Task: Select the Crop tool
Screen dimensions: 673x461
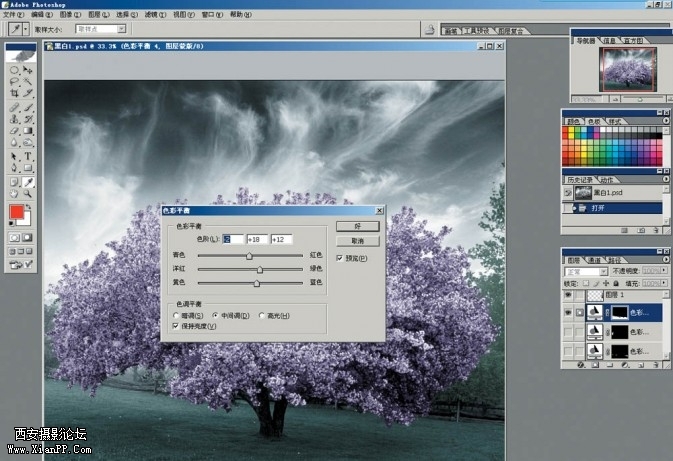Action: coord(14,92)
